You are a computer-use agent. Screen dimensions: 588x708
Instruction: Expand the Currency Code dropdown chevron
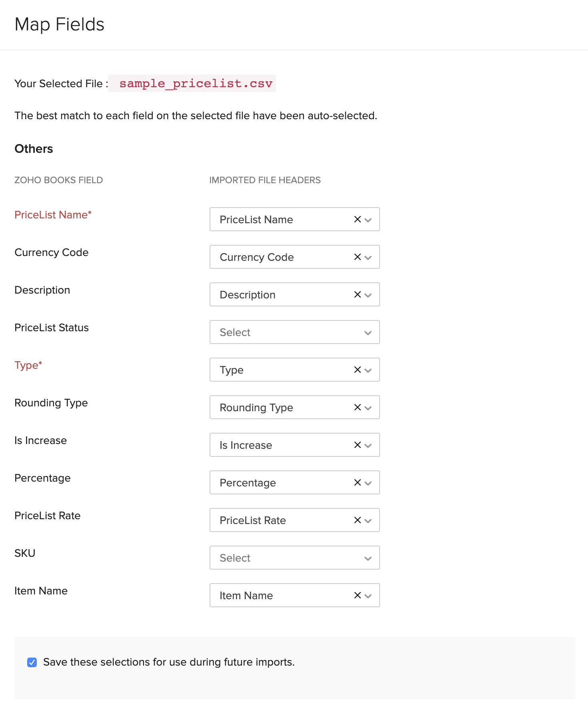pos(368,258)
